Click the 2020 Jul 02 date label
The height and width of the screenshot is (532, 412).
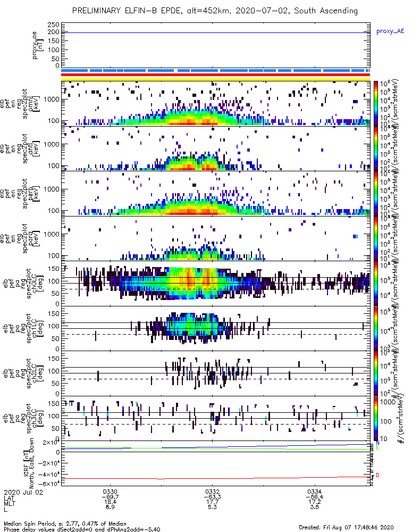24,492
